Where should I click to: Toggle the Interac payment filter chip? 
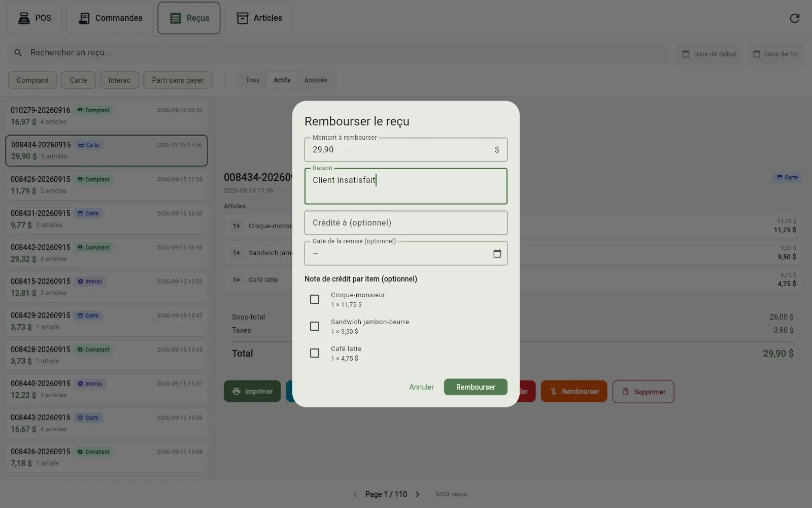(x=119, y=80)
